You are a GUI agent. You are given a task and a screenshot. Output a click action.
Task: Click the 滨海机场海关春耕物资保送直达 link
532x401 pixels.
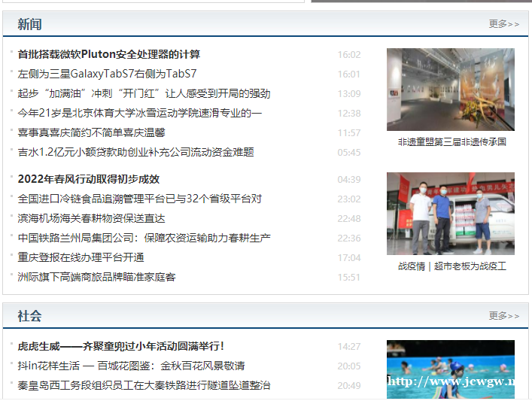coord(91,218)
